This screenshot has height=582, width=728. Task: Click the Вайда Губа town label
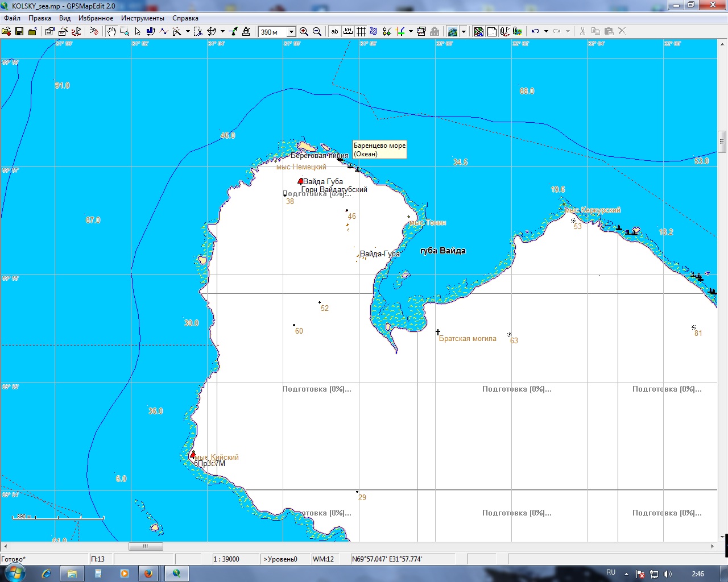pyautogui.click(x=322, y=182)
